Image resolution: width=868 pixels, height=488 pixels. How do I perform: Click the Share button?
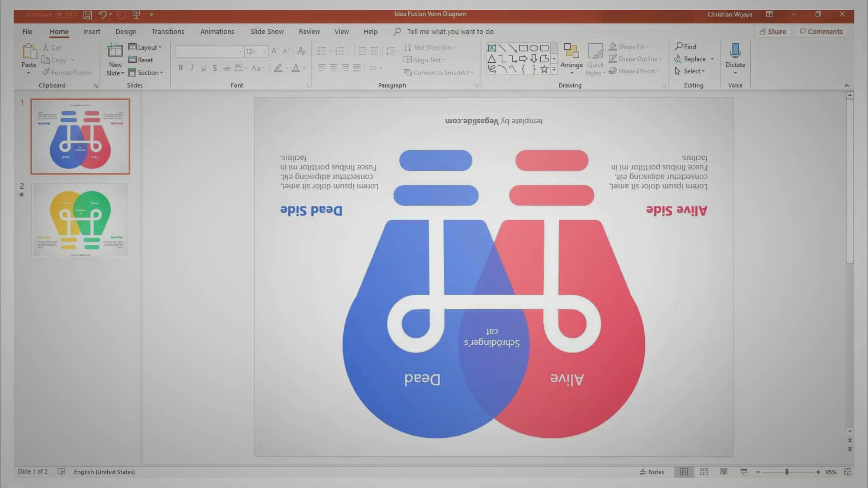pos(773,32)
